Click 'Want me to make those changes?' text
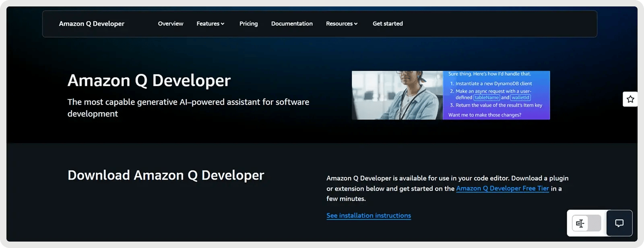The height and width of the screenshot is (248, 644). (485, 115)
